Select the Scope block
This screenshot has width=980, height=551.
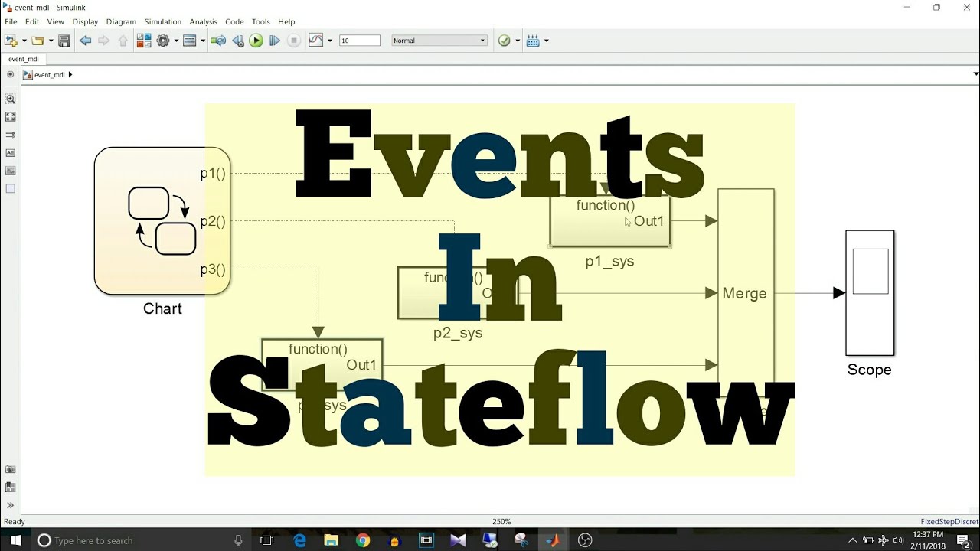870,293
